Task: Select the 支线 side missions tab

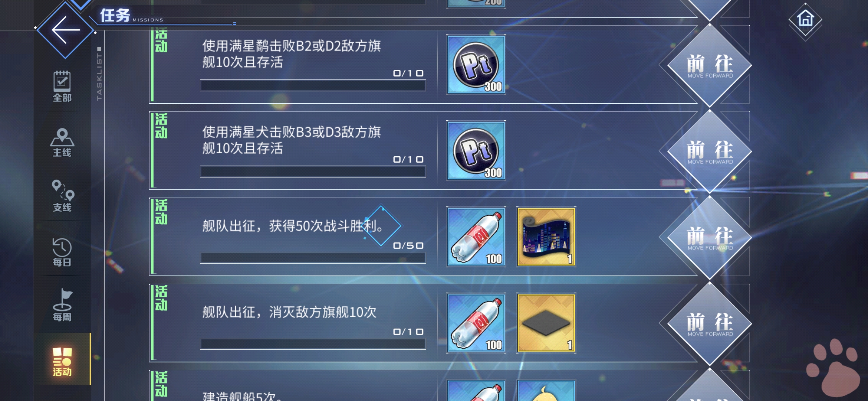Action: pyautogui.click(x=62, y=196)
